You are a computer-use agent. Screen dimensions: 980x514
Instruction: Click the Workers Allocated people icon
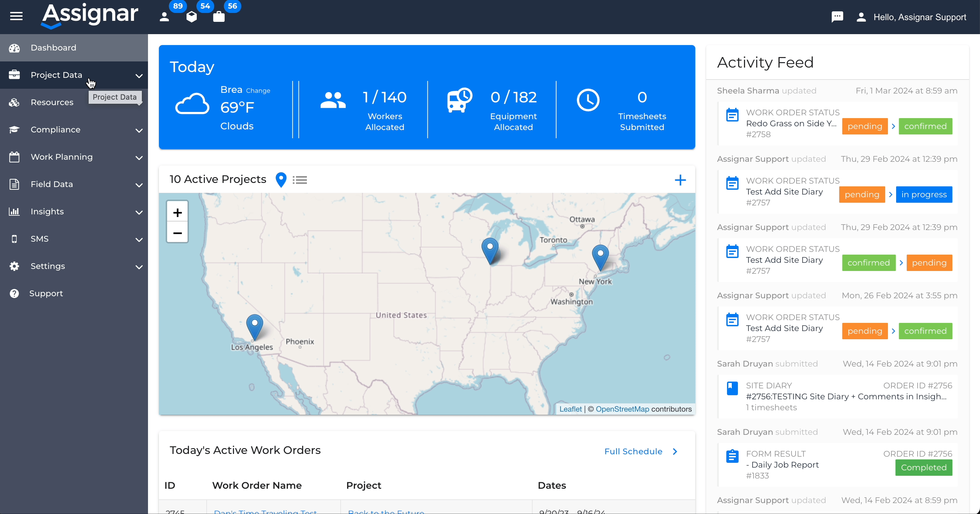pyautogui.click(x=333, y=100)
